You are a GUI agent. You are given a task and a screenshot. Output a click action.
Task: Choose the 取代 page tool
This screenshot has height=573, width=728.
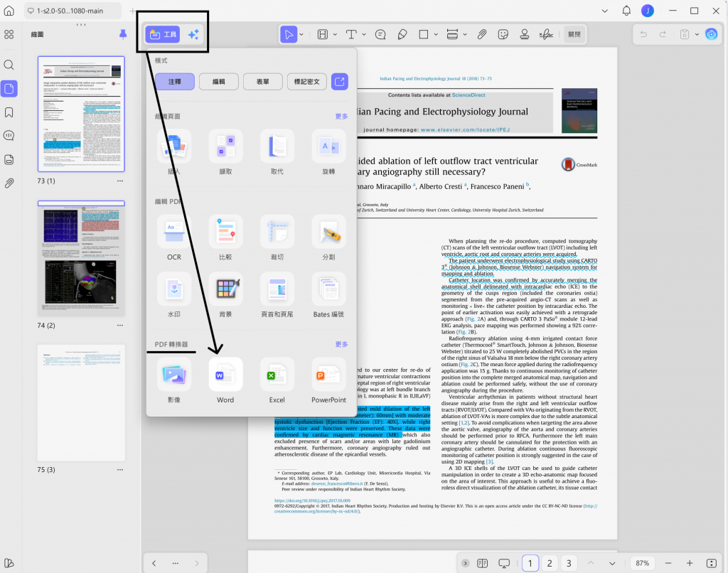click(277, 153)
